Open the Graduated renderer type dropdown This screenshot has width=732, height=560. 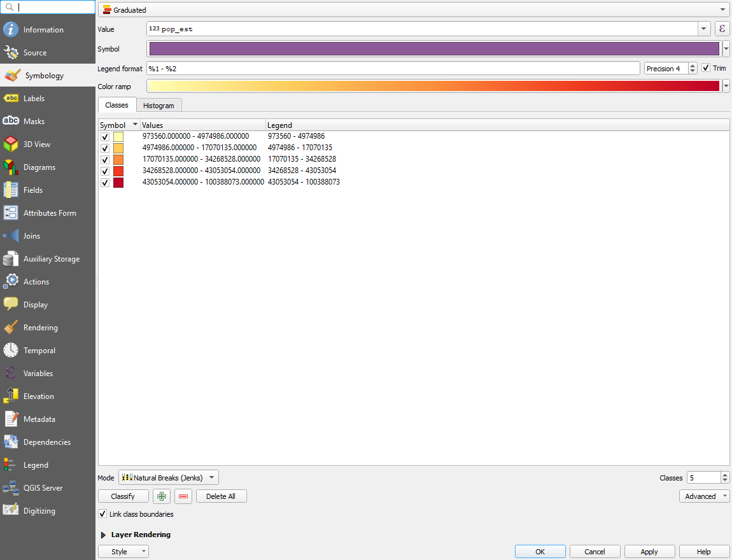point(414,10)
